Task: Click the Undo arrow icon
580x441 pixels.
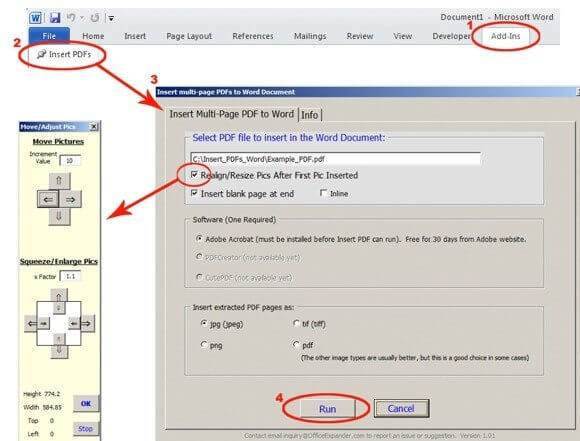Action: [x=71, y=17]
